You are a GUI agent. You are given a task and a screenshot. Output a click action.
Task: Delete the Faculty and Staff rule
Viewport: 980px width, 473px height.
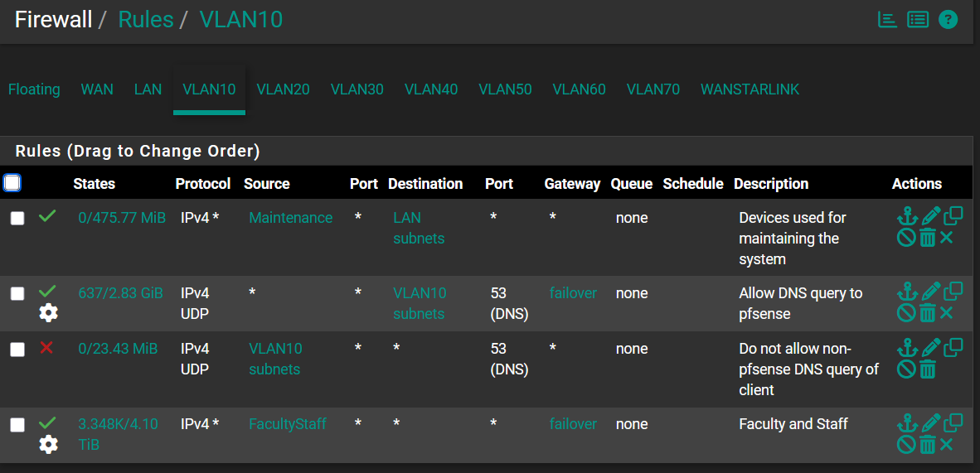coord(928,444)
